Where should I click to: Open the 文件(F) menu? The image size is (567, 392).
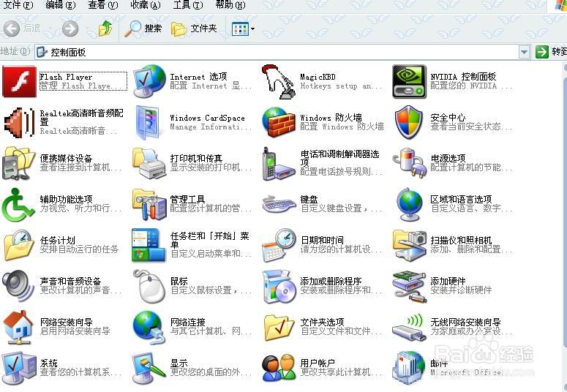coord(18,5)
